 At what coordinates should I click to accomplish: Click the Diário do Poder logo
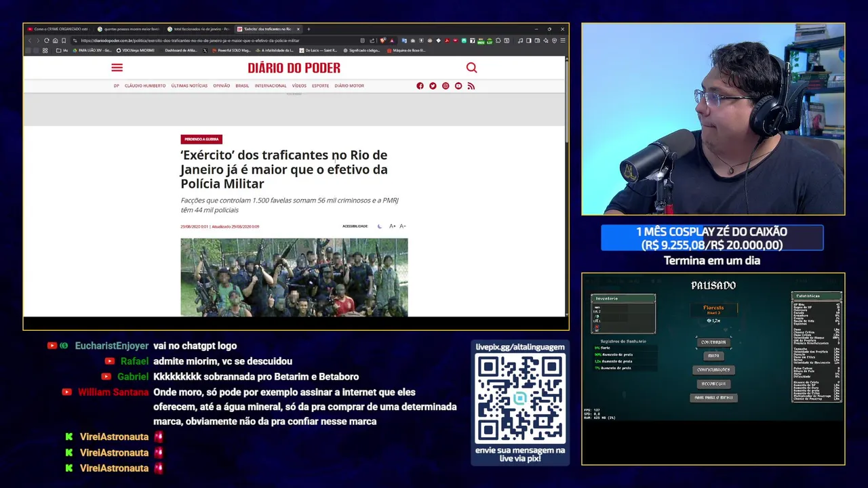(294, 68)
